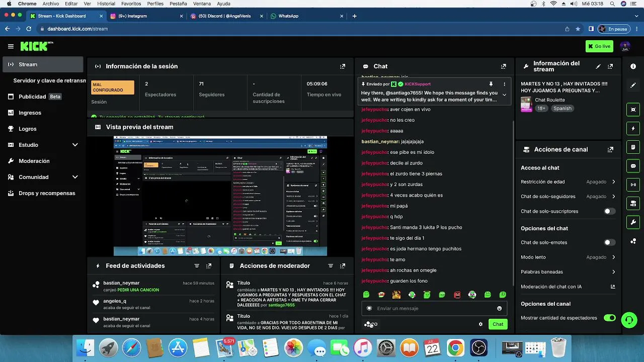The image size is (644, 362).
Task: Click the angeles_q activity feed entry
Action: coord(153,304)
